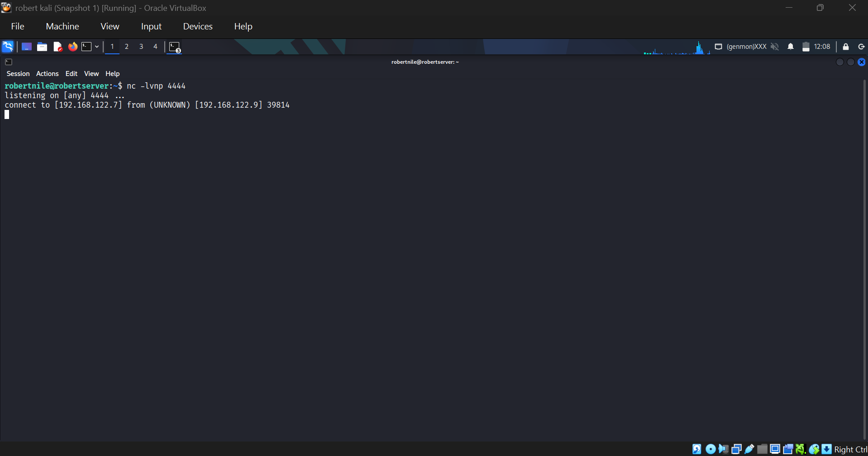Click the recording status indicator
The height and width of the screenshot is (456, 868).
click(788, 449)
